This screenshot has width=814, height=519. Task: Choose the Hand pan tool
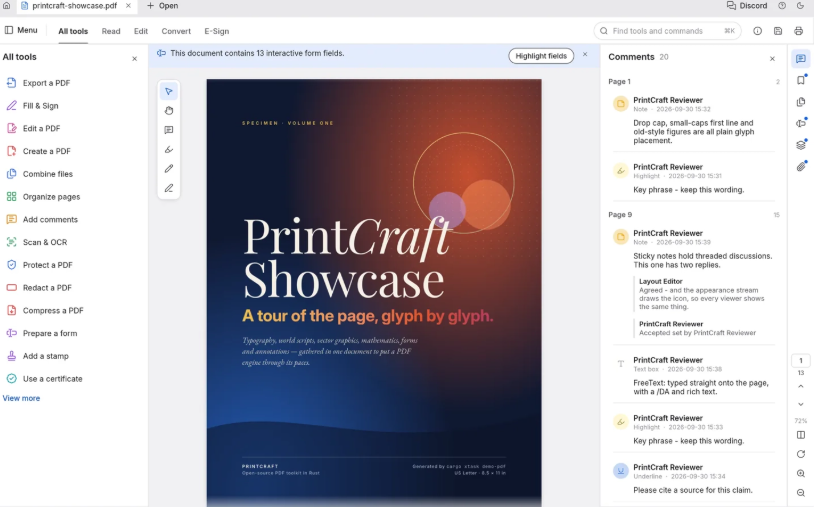(169, 111)
